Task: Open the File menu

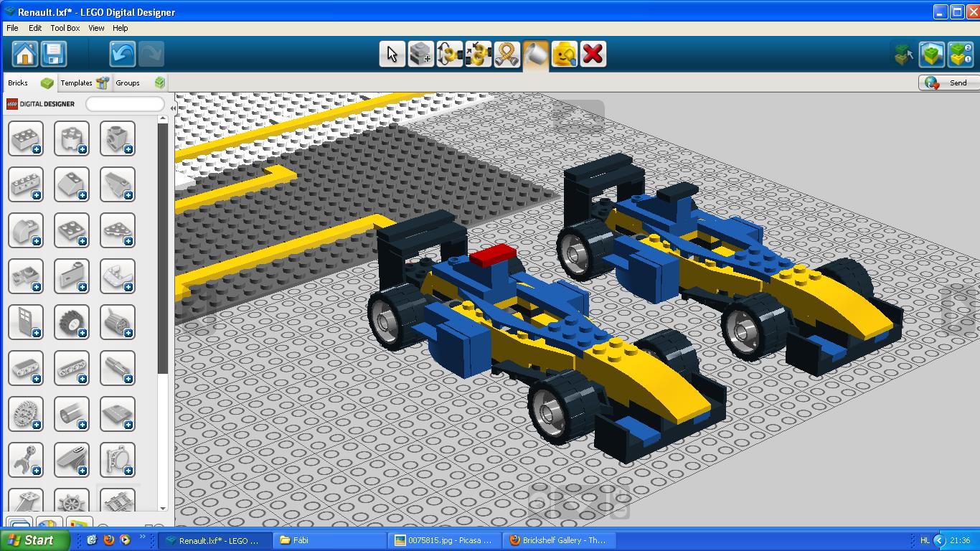Action: [12, 28]
